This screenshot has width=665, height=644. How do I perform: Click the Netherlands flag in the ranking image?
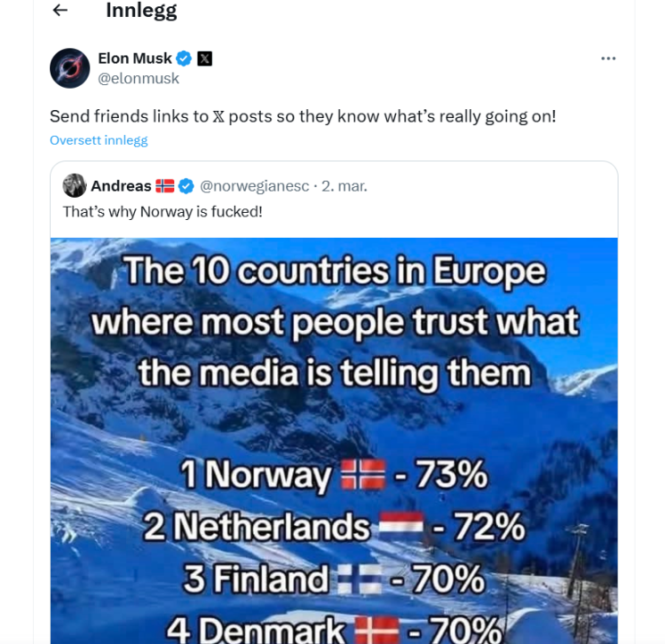(x=400, y=529)
